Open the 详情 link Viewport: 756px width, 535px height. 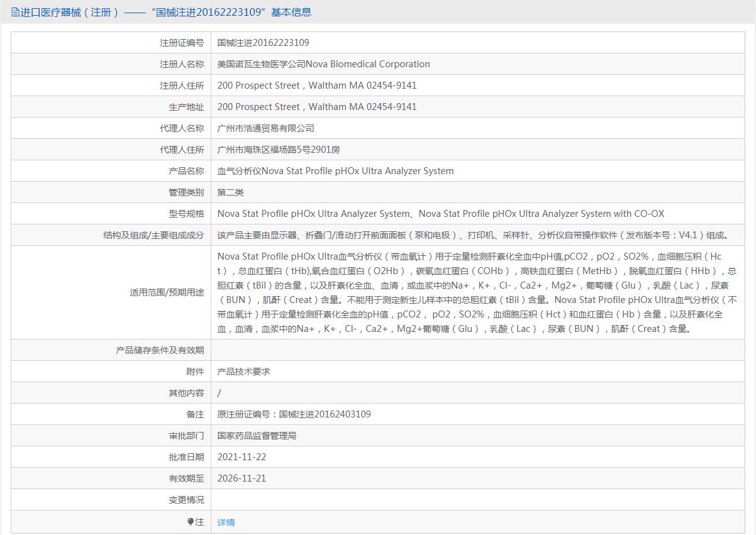click(226, 522)
